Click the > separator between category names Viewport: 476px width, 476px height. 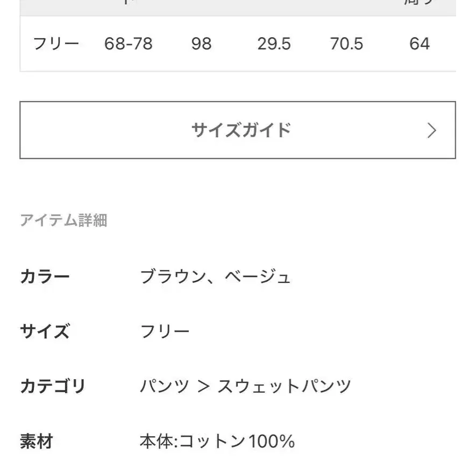pos(203,386)
